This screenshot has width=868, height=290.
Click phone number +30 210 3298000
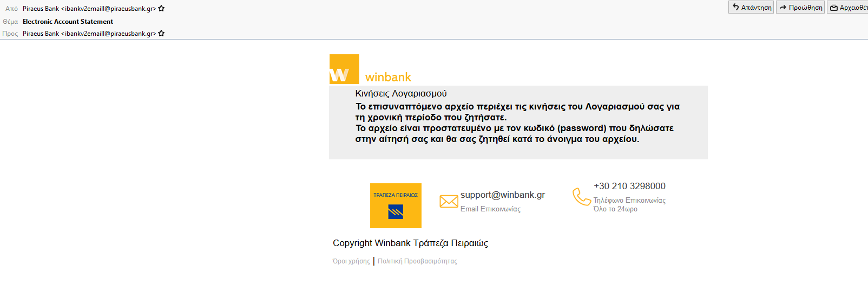click(629, 186)
